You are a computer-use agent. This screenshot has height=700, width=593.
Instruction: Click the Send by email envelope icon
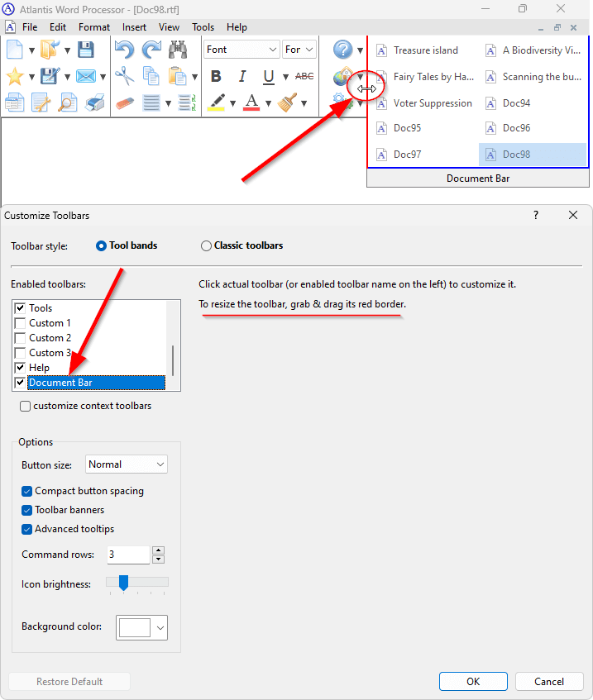pos(85,76)
